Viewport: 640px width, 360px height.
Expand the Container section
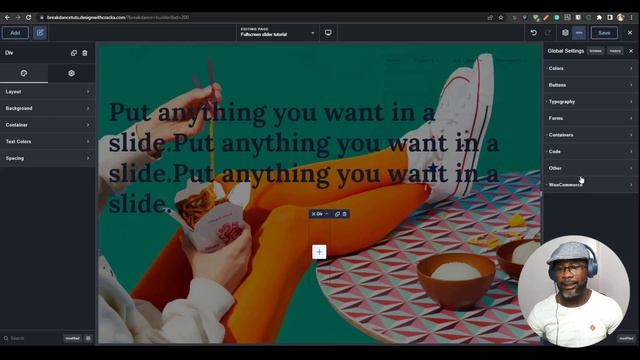(48, 124)
